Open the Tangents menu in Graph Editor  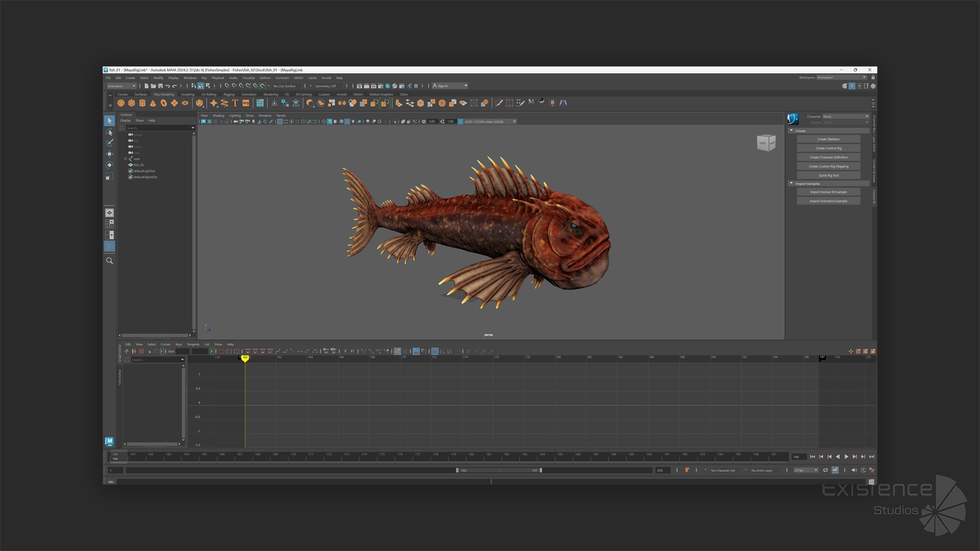(193, 344)
